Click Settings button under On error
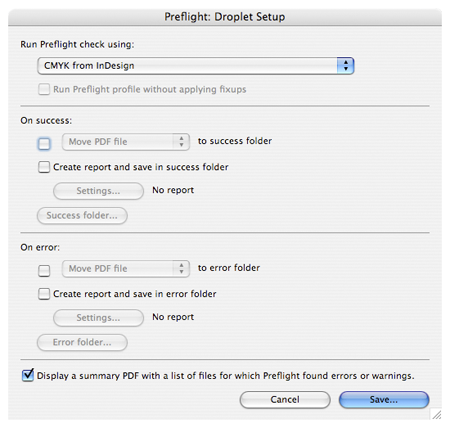The width and height of the screenshot is (450, 428). pos(98,318)
